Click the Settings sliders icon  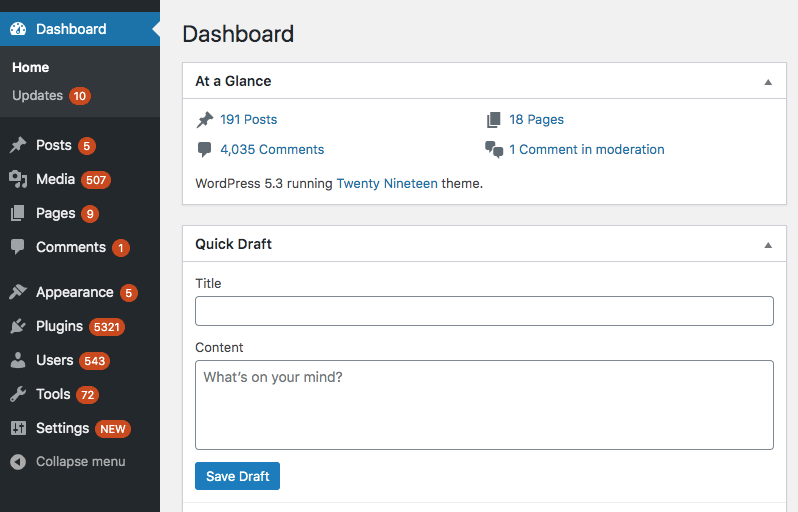[18, 429]
